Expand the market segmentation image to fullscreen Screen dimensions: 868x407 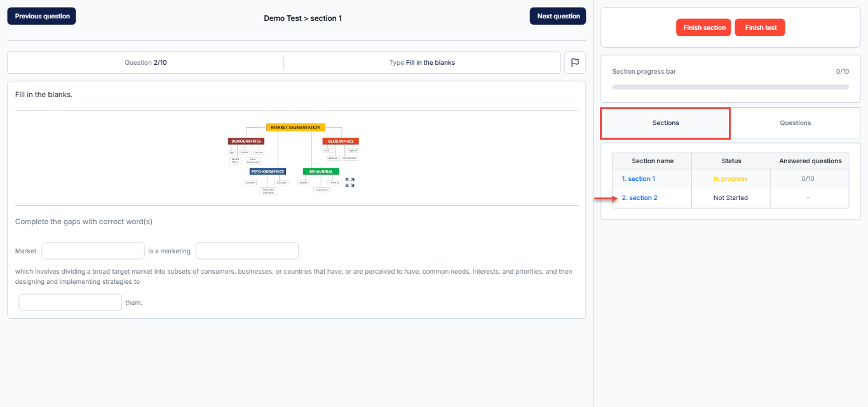coord(349,182)
